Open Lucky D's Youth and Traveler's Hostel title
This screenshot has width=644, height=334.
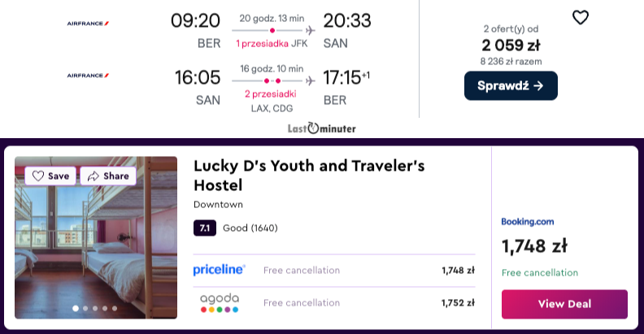(x=309, y=176)
